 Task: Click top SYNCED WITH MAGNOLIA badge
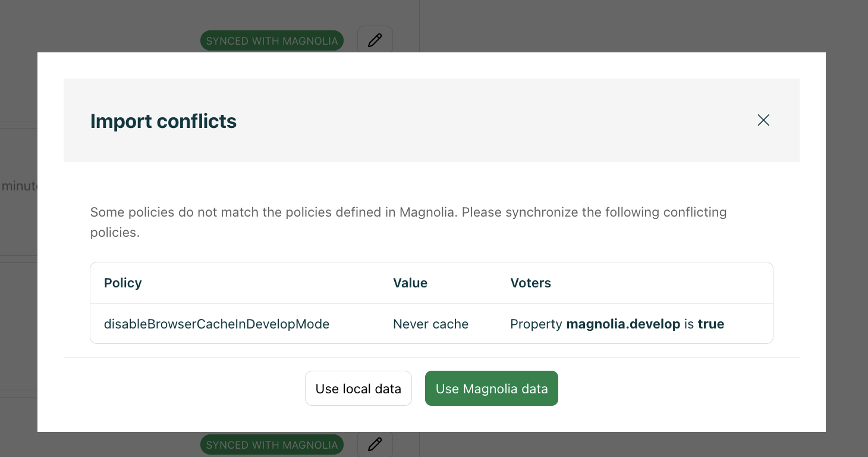(272, 40)
